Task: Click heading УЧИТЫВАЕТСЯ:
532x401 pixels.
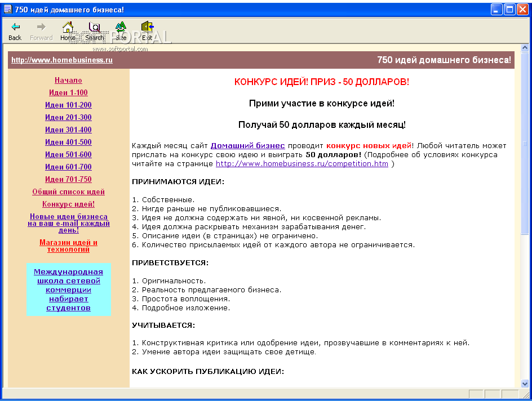Action: pyautogui.click(x=163, y=326)
